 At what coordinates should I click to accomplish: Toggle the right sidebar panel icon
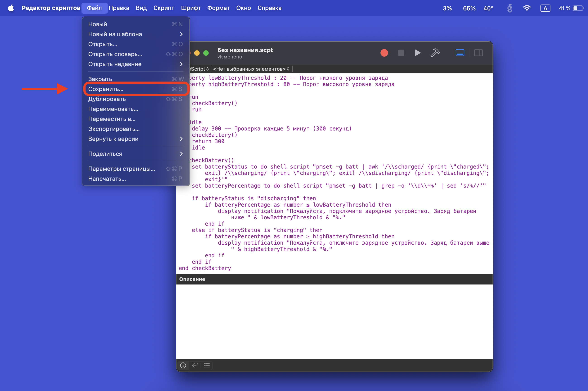[x=478, y=53]
